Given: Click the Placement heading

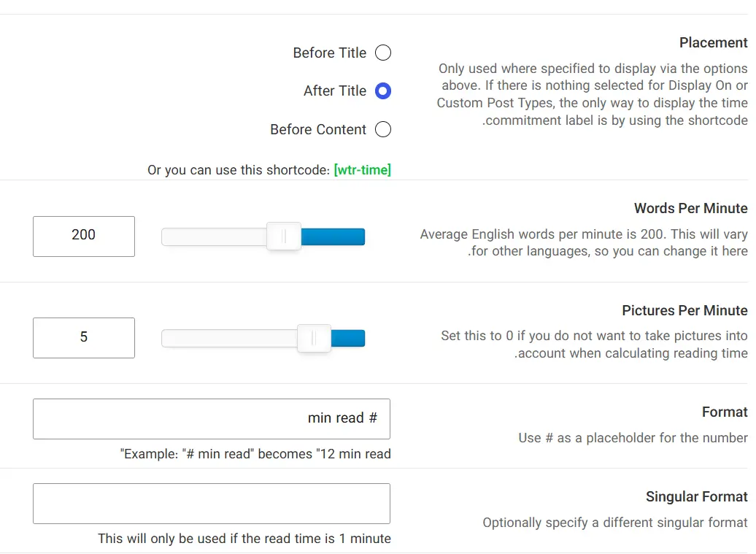Looking at the screenshot, I should coord(714,42).
